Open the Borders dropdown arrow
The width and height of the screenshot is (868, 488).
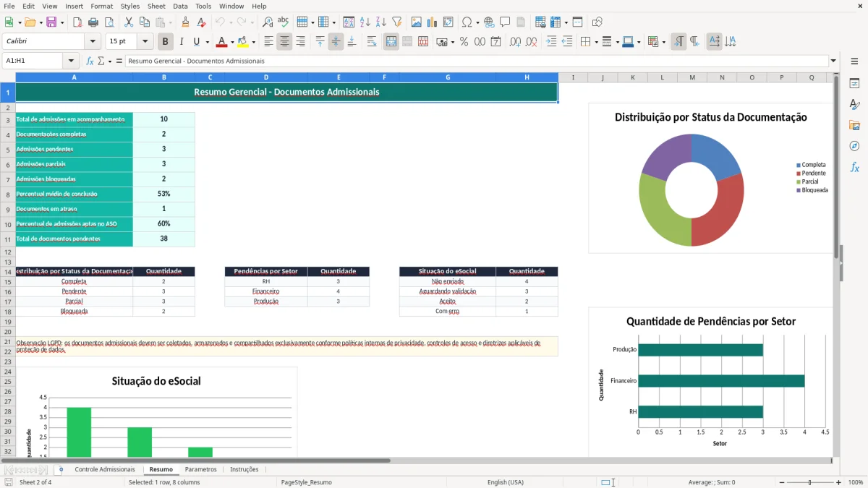595,42
